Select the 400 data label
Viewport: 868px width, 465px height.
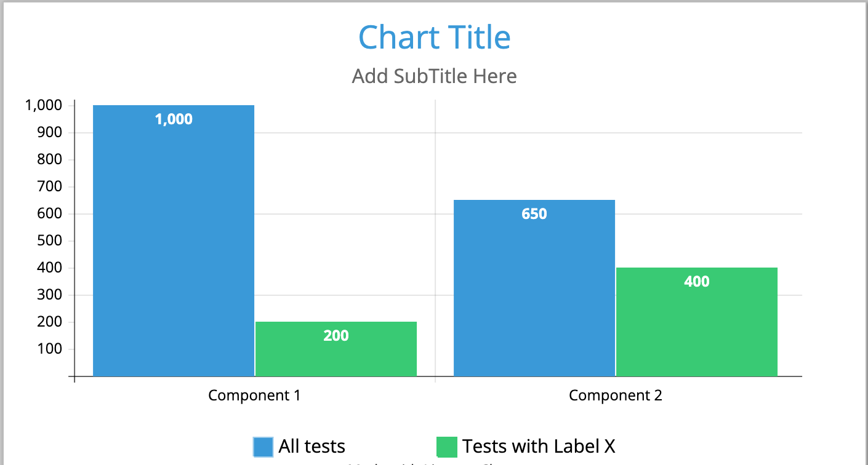697,282
